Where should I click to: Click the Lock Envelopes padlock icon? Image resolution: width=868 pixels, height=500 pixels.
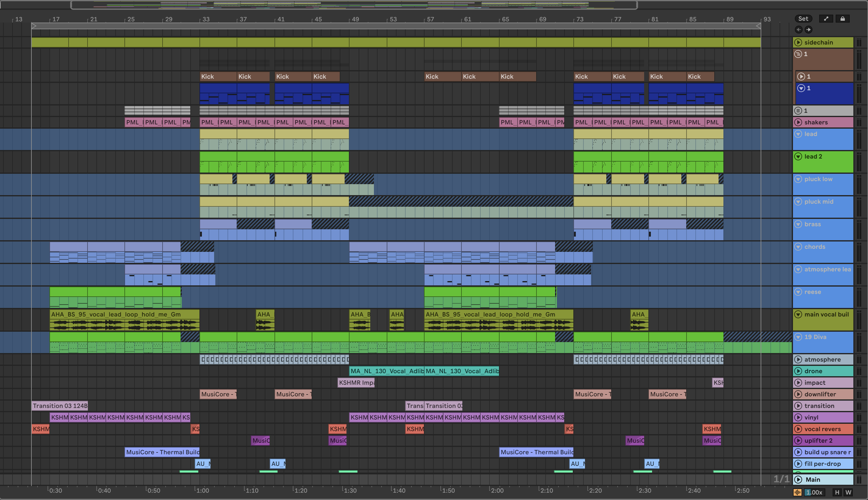coord(842,19)
